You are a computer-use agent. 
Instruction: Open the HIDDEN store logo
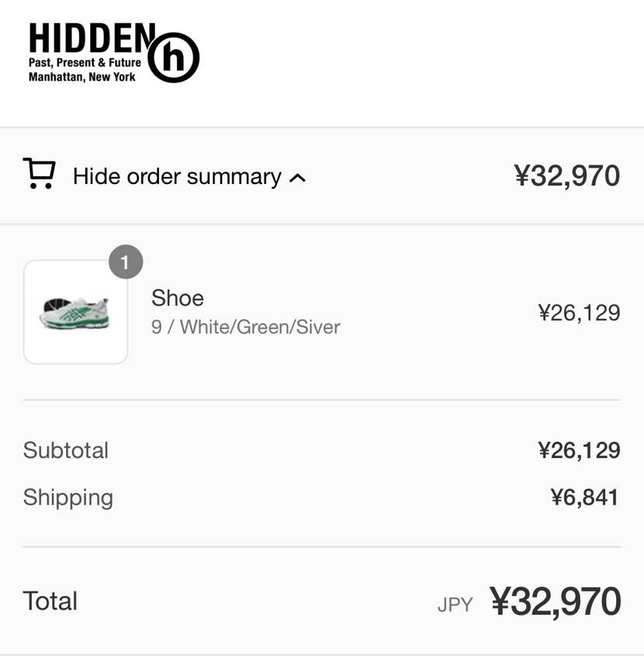point(114,52)
